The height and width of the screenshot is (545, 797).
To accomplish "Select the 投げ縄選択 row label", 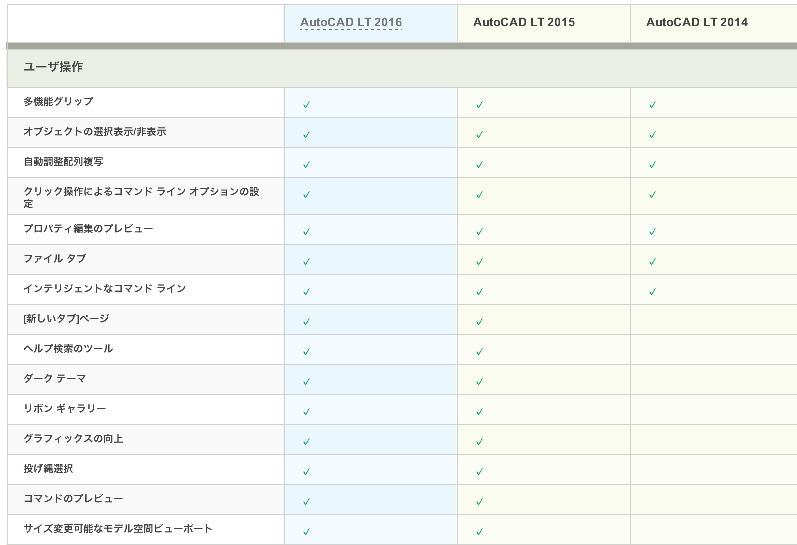I will point(48,468).
